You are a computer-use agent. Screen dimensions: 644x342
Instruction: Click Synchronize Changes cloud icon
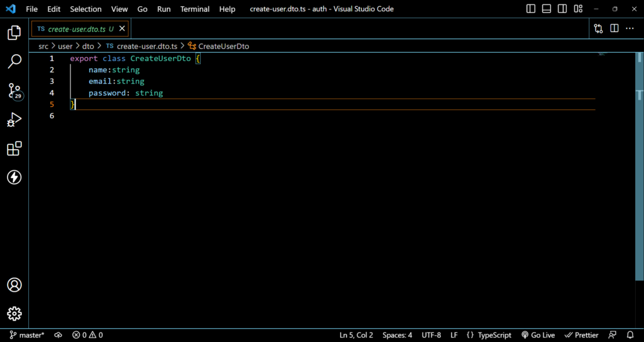click(x=58, y=335)
